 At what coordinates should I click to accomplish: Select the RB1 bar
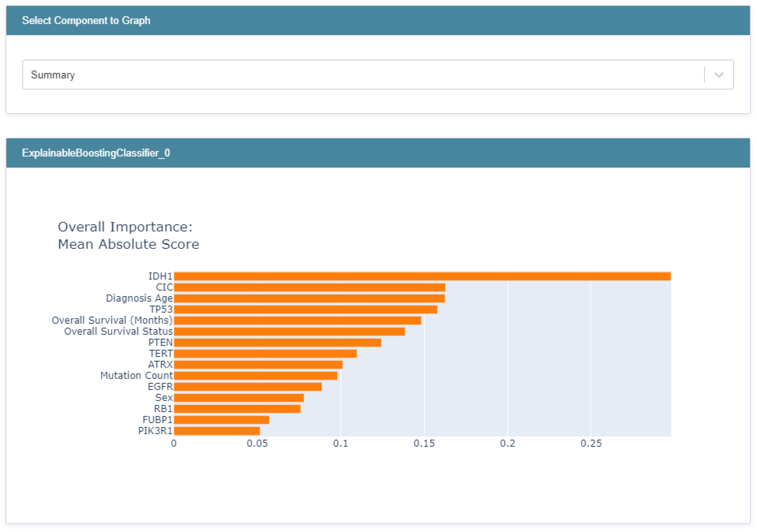[237, 409]
